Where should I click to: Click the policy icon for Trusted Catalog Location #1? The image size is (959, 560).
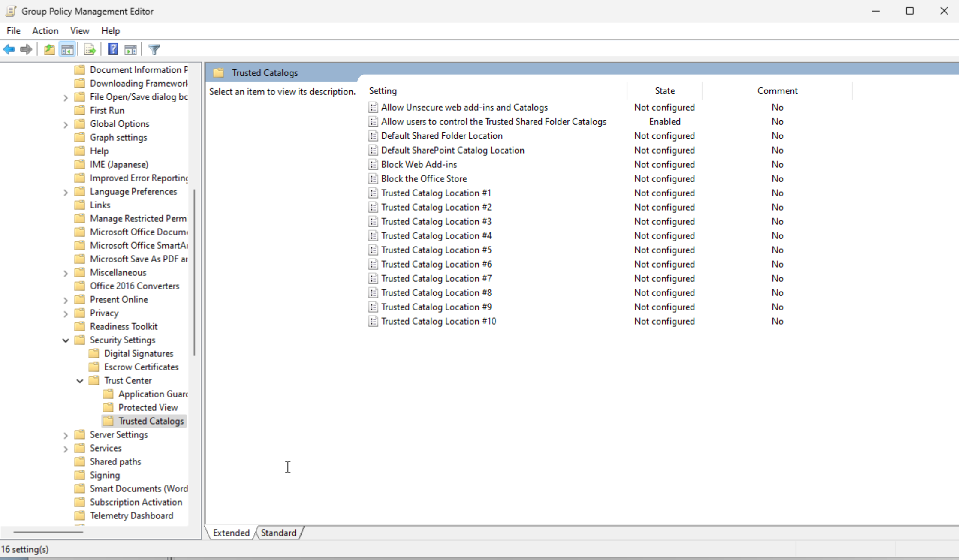point(373,193)
